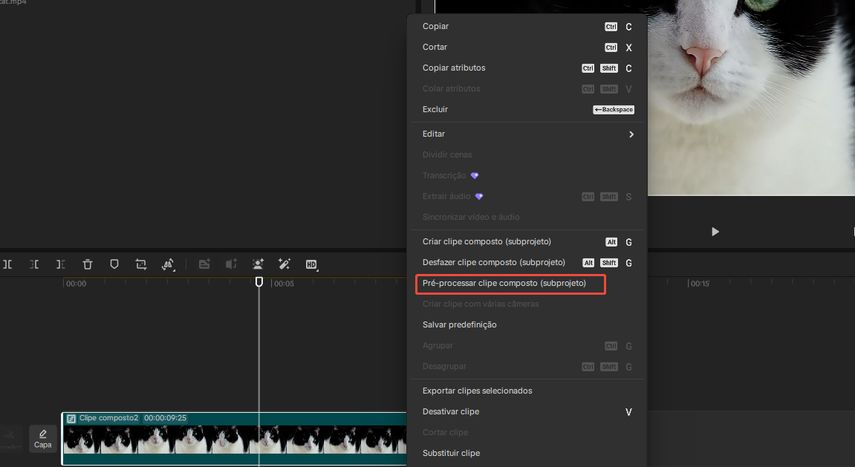Screen dimensions: 855x467
Task: Click the 00:05 mark on timeline ruler
Action: click(284, 284)
